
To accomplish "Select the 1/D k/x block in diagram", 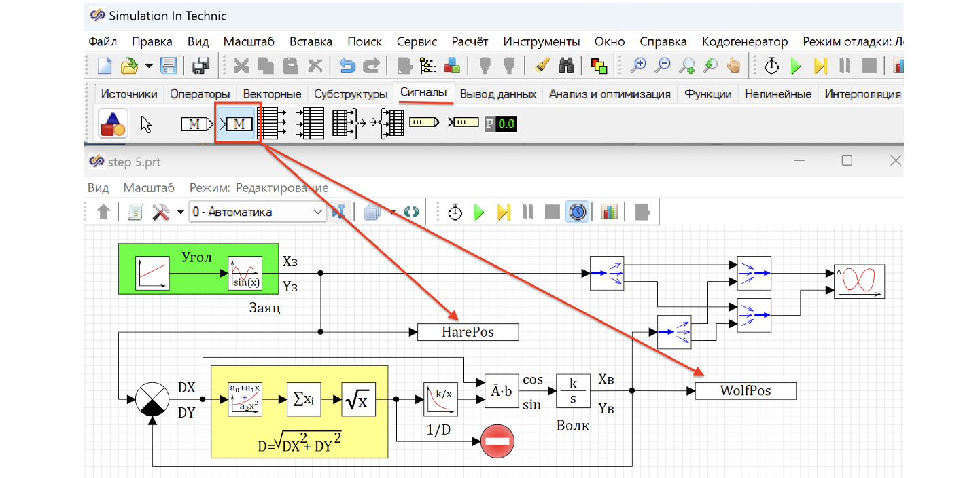I will [x=441, y=399].
